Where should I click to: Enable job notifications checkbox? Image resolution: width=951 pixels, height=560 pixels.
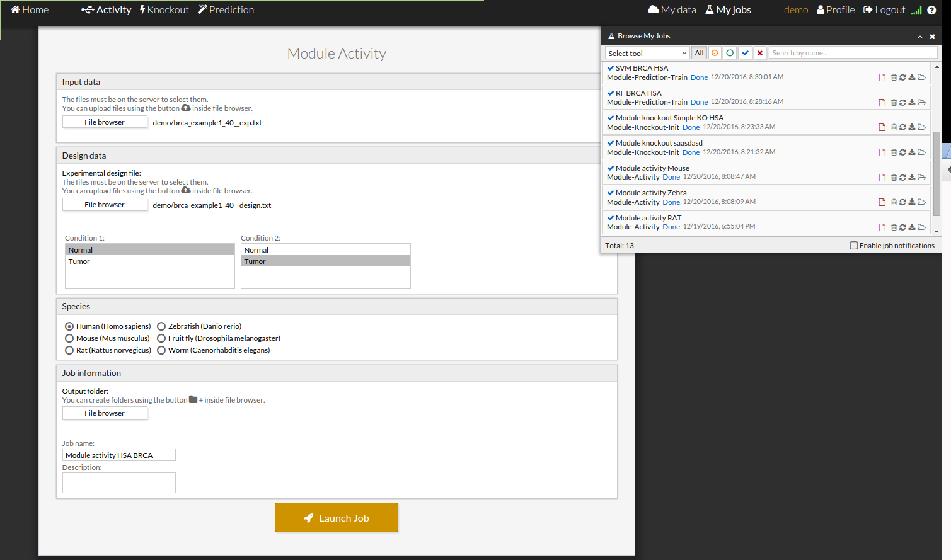click(x=854, y=246)
